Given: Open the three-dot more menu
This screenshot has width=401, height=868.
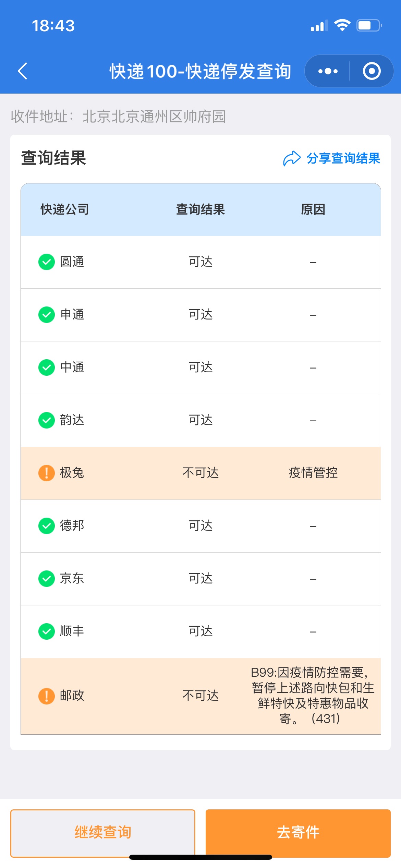Looking at the screenshot, I should click(328, 71).
